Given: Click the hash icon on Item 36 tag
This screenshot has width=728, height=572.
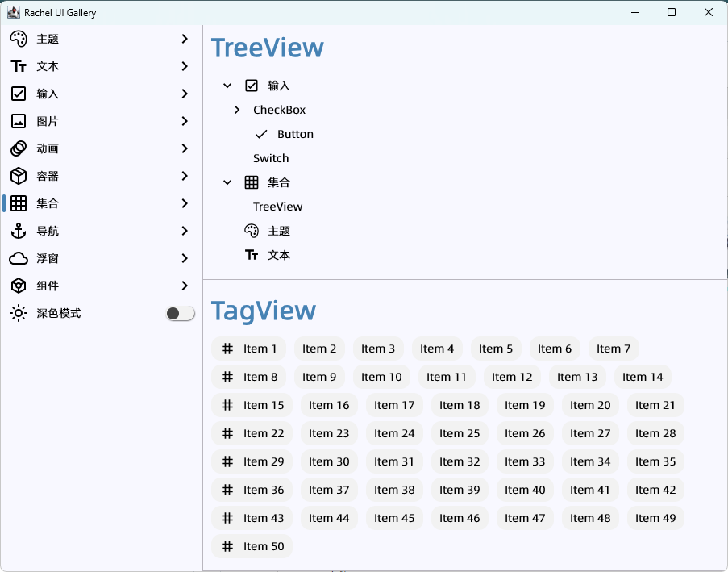Looking at the screenshot, I should 227,490.
